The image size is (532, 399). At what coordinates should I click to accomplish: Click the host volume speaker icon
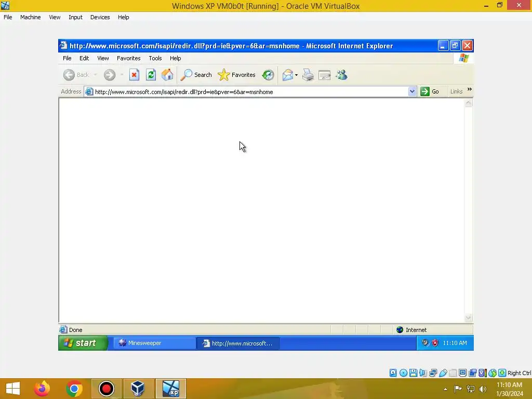coord(483,389)
